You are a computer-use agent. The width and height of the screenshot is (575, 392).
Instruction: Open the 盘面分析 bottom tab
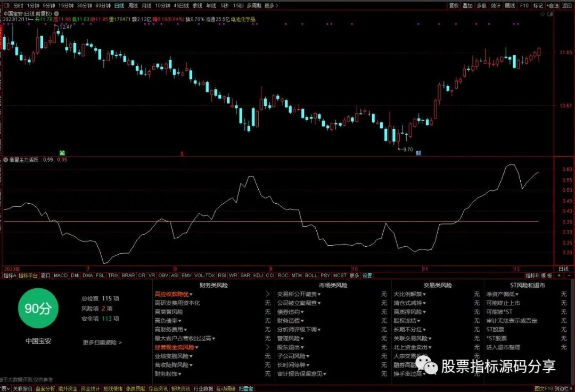pyautogui.click(x=45, y=388)
